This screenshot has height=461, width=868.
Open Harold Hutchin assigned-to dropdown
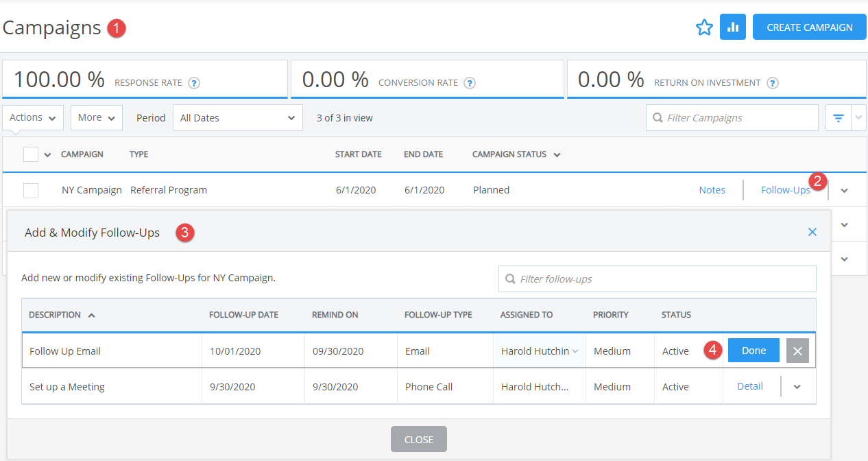click(x=540, y=351)
